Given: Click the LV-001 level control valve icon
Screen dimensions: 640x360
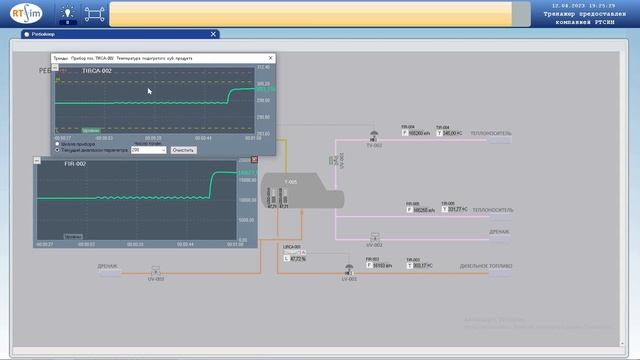Looking at the screenshot, I should [349, 270].
